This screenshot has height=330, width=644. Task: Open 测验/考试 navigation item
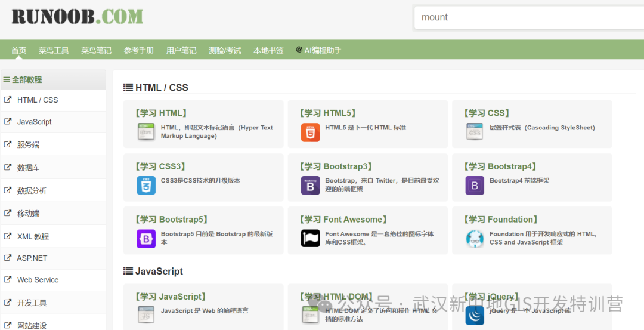coord(225,51)
